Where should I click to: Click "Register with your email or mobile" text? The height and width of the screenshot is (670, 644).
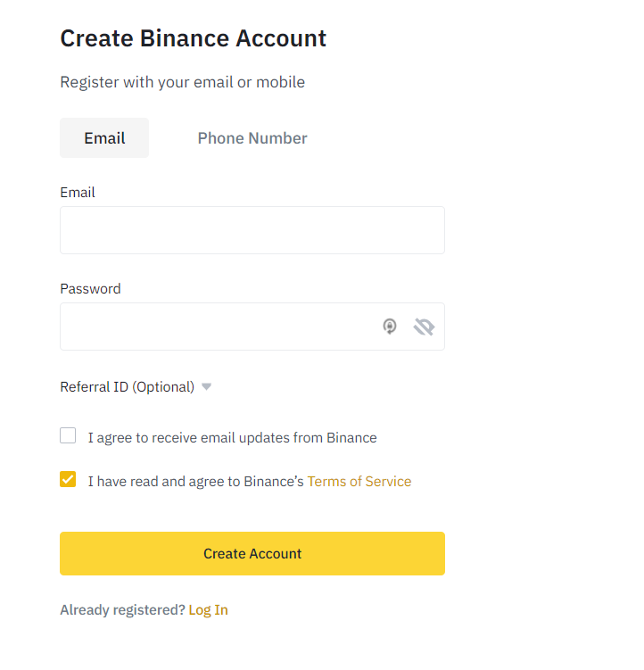182,82
